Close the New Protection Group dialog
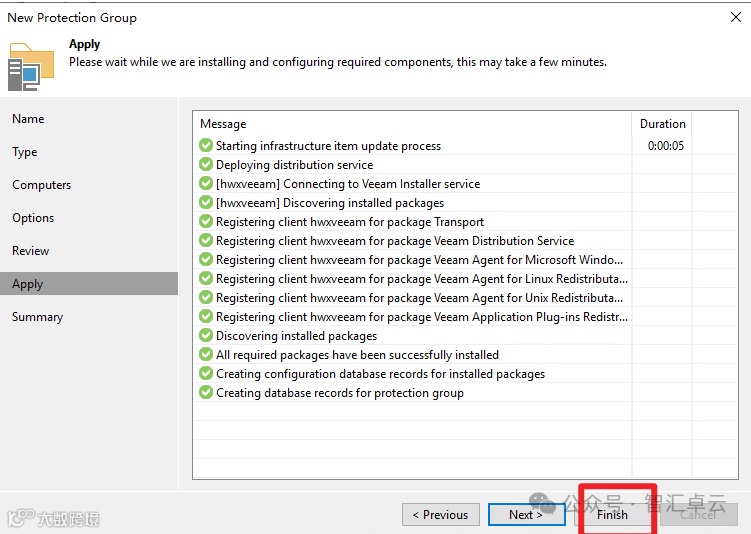 [x=736, y=17]
